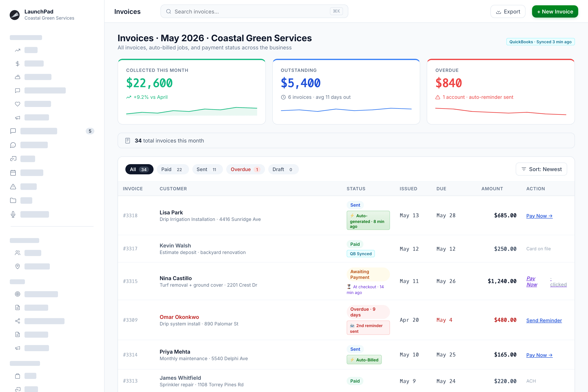Screen dimensions: 588x392
Task: Open the chat icon beside the 5 badge
Action: pyautogui.click(x=13, y=131)
